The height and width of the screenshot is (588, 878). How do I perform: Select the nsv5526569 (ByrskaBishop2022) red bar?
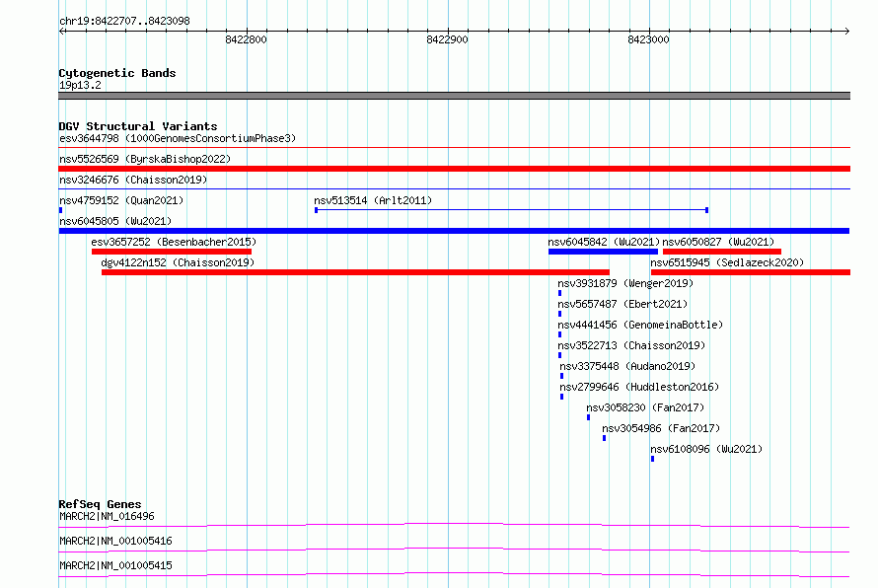point(454,169)
